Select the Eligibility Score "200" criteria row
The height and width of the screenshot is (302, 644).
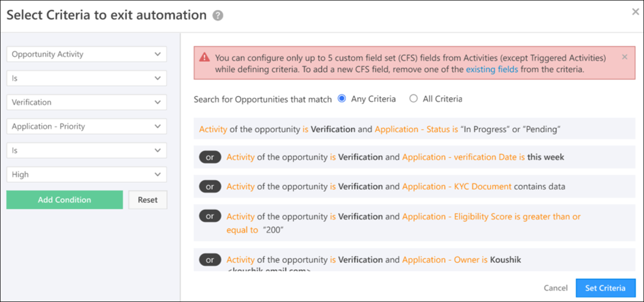[x=414, y=223]
